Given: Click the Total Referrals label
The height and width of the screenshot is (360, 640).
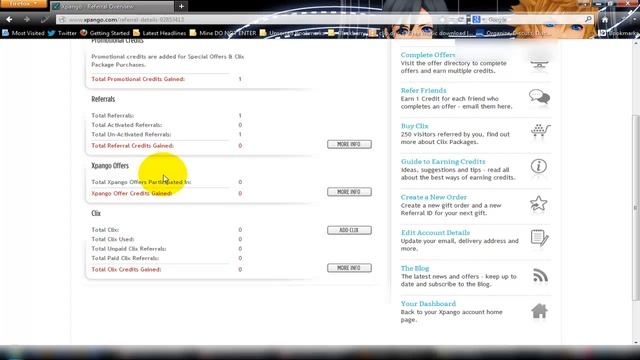Looking at the screenshot, I should point(112,116).
